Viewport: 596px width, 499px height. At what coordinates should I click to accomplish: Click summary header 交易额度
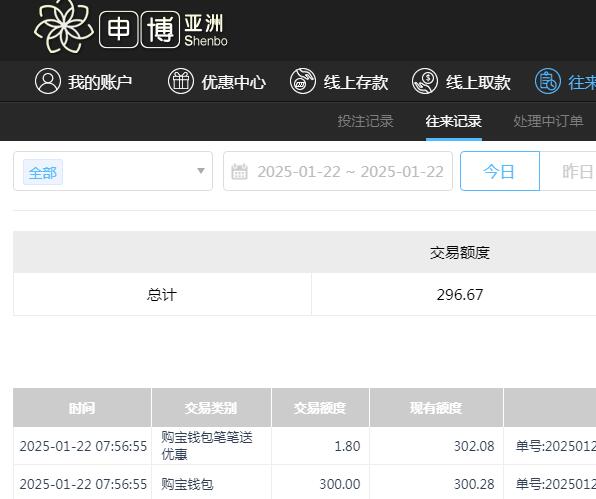[460, 252]
